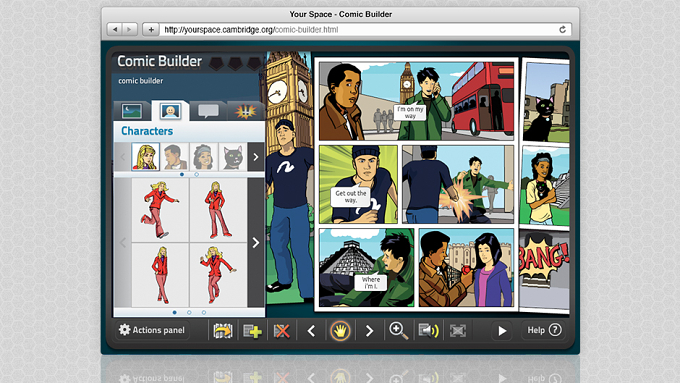The height and width of the screenshot is (383, 680).
Task: Reload the page with the refresh icon
Action: [x=562, y=29]
